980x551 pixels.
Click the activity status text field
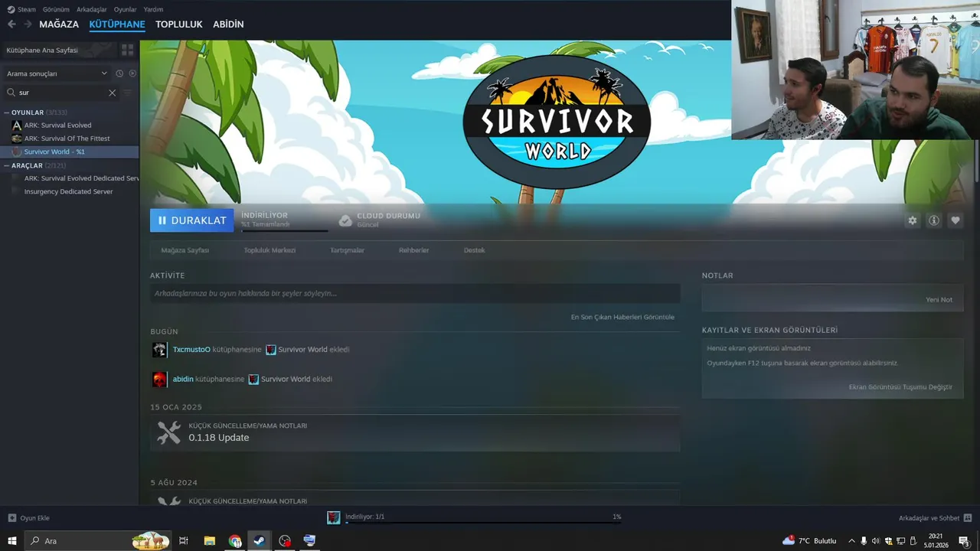(415, 293)
